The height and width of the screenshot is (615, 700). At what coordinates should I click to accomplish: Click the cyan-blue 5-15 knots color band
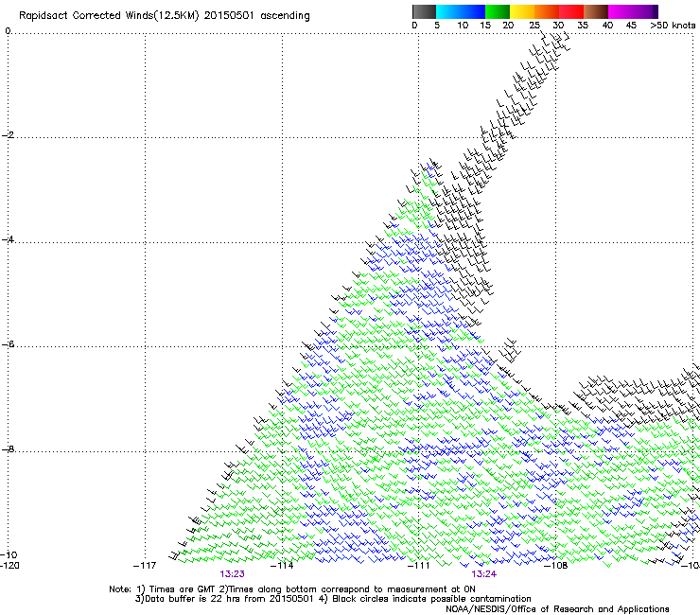[461, 11]
